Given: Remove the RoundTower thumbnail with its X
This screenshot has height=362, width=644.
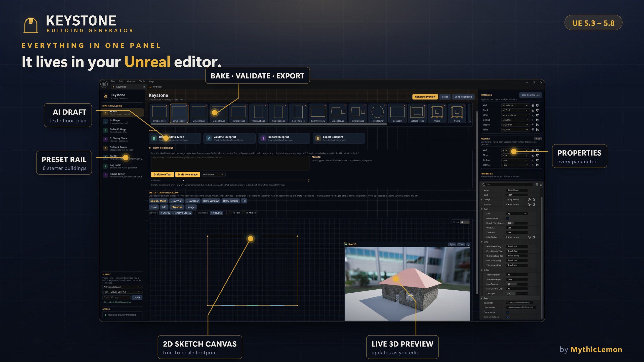Looking at the screenshot, I should pos(385,106).
